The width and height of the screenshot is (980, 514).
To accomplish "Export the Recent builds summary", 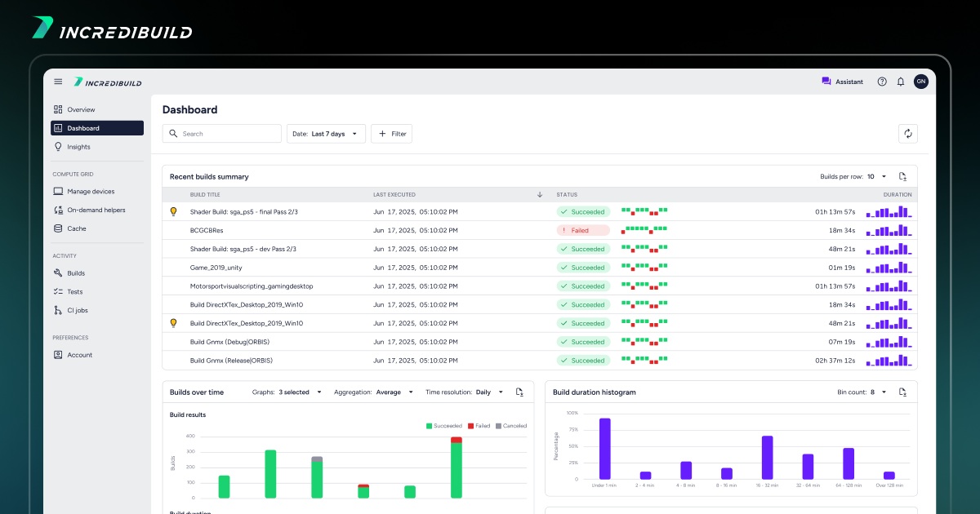I will pyautogui.click(x=902, y=176).
